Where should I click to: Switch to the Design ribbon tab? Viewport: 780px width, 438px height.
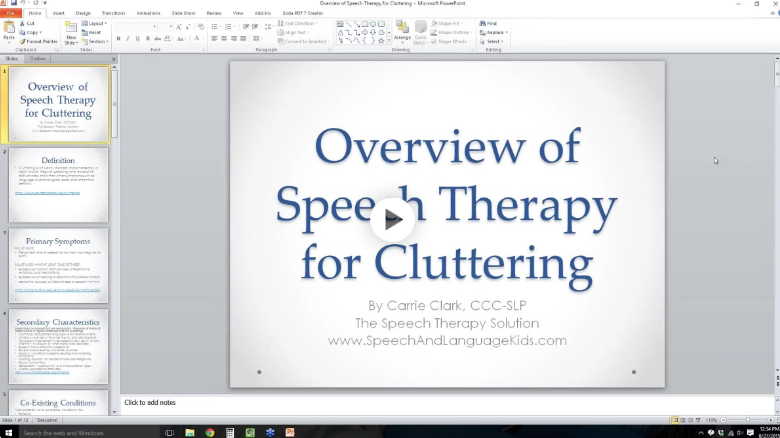(x=83, y=13)
